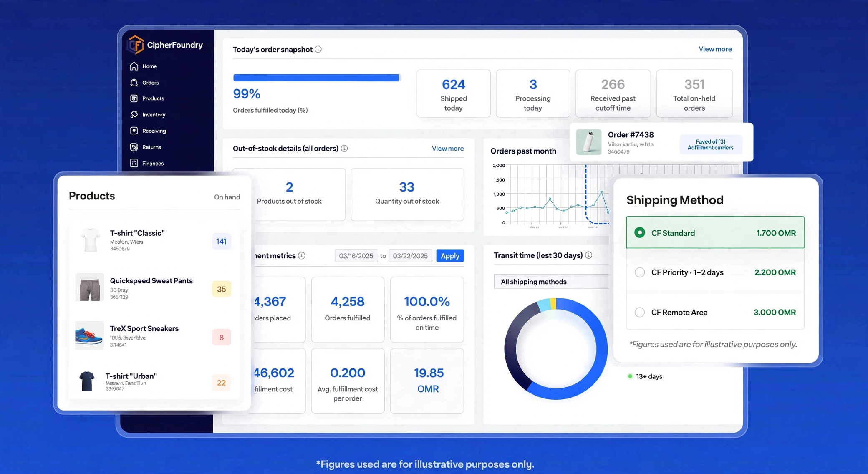The image size is (868, 474).
Task: Click the Orders menu label
Action: pyautogui.click(x=151, y=83)
